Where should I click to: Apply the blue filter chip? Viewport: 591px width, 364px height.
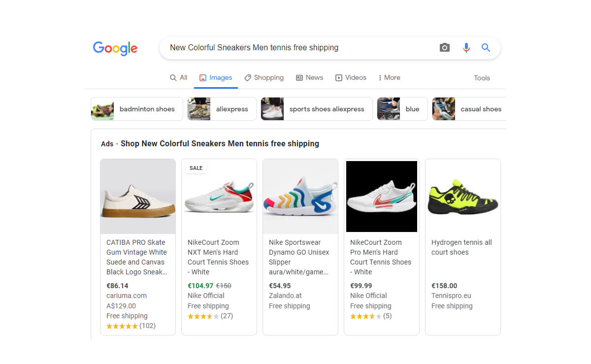tap(402, 109)
